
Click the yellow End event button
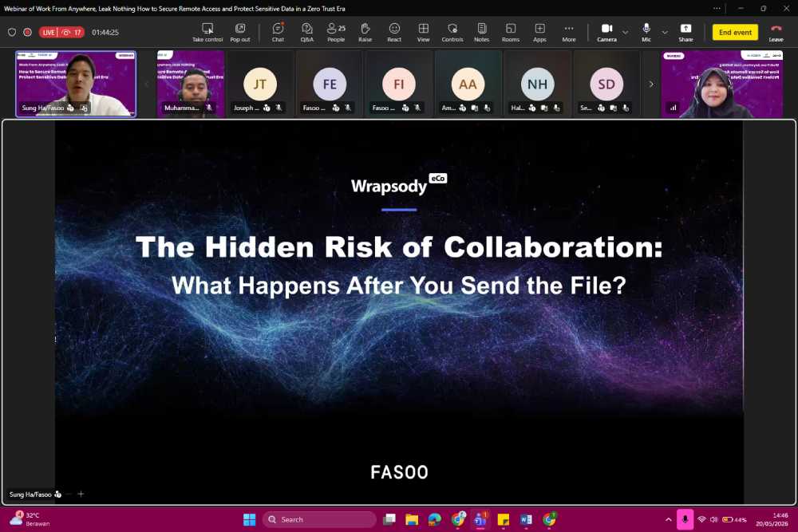point(735,32)
